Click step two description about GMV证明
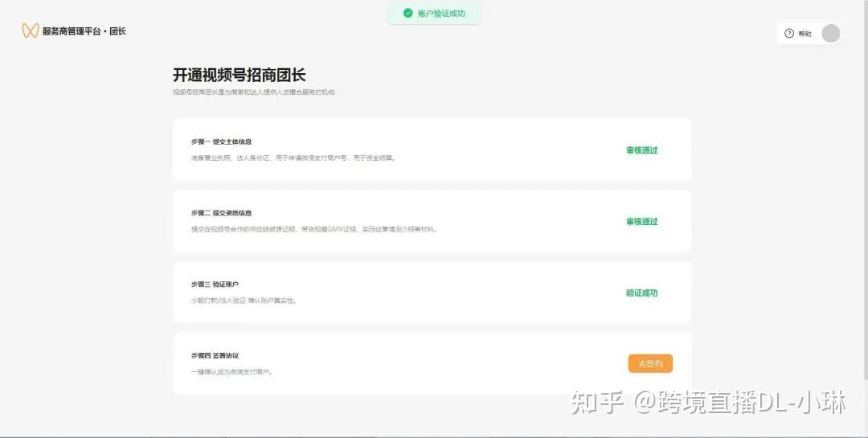The height and width of the screenshot is (438, 868). [314, 229]
